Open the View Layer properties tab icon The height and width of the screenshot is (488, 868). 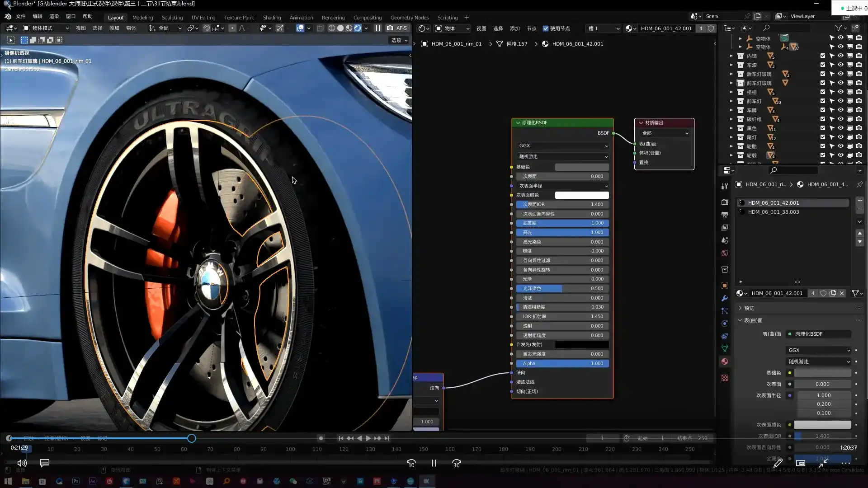point(725,227)
